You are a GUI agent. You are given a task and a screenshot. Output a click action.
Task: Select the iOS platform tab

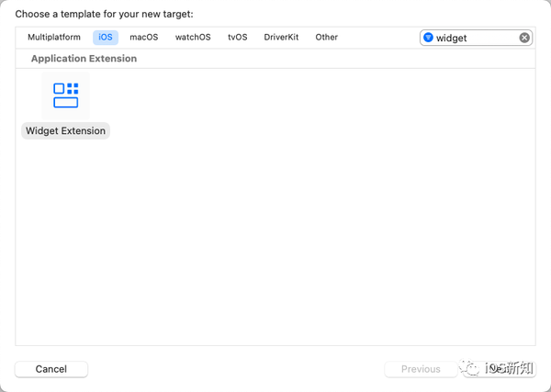pos(106,38)
